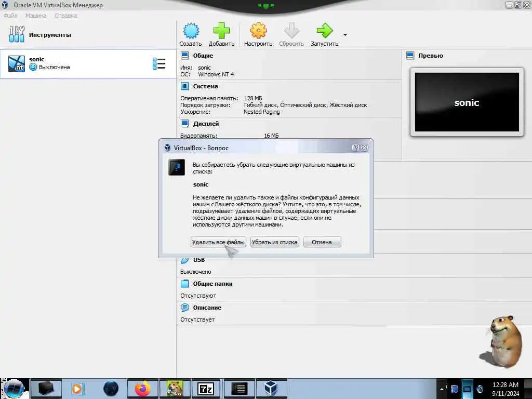Click the Общие папки folder icon
Image resolution: width=532 pixels, height=399 pixels.
184,284
